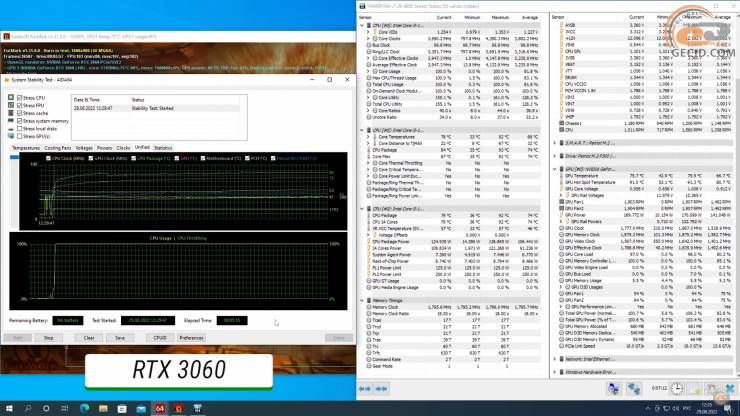Open AIDA64 from the taskbar
The height and width of the screenshot is (416, 740).
160,408
